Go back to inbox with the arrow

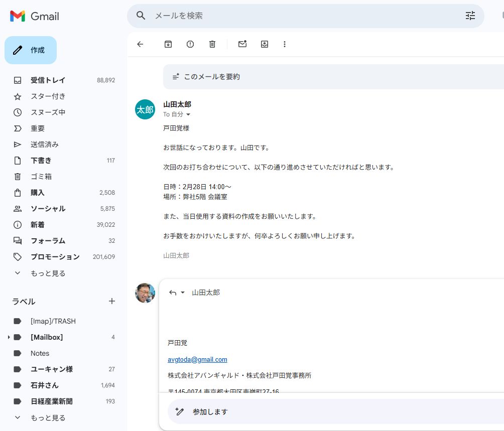click(x=140, y=44)
